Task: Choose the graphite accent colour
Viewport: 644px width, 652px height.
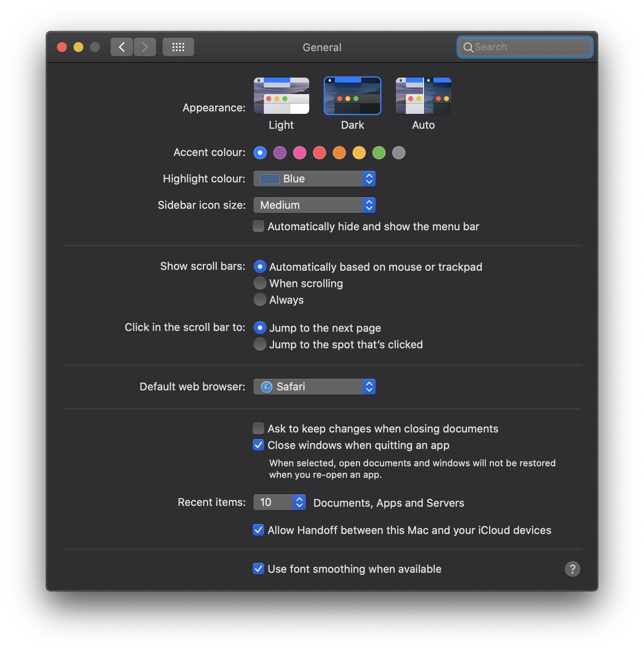Action: click(399, 153)
